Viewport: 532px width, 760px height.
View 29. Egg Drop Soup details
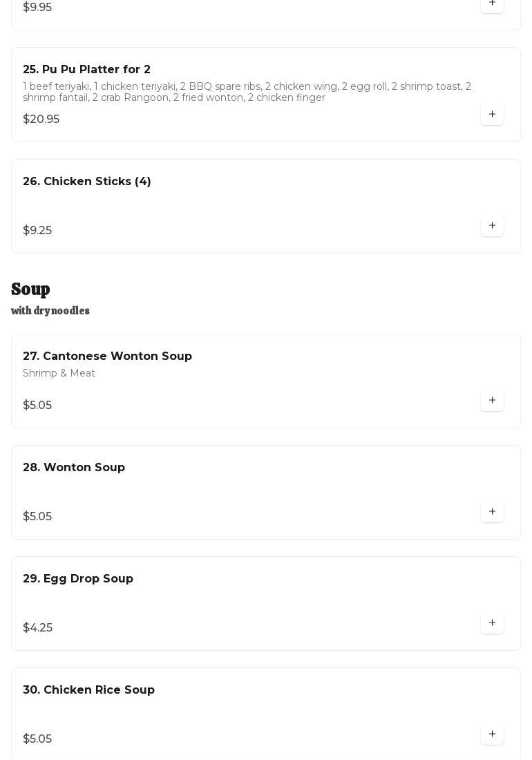(78, 579)
